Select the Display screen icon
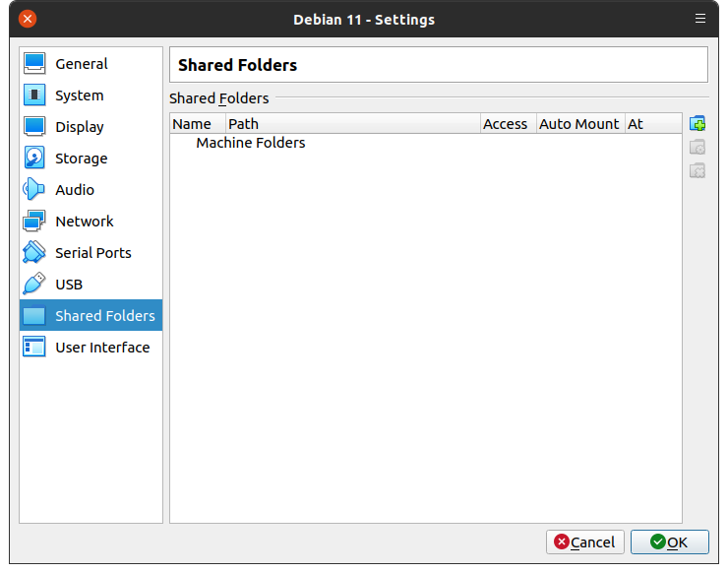728x573 pixels. [34, 127]
